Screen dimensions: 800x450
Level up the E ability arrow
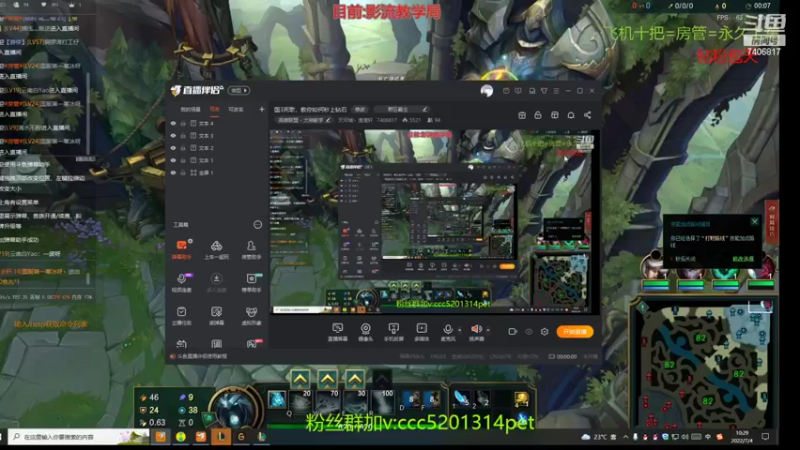[355, 379]
